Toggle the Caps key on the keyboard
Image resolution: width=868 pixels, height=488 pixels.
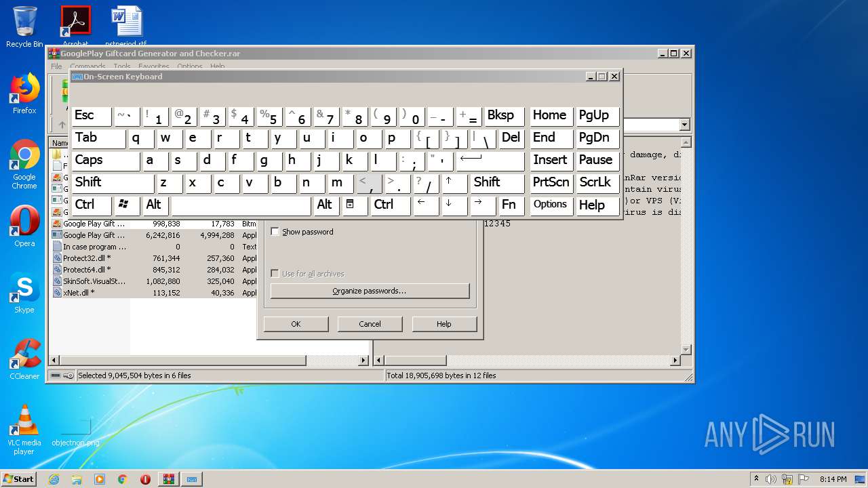click(x=105, y=161)
